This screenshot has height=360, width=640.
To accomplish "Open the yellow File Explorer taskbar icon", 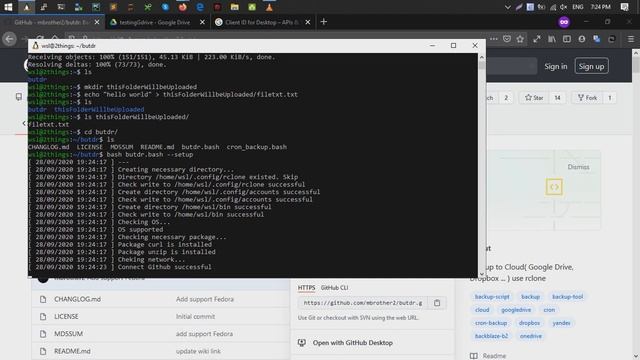I will 234,7.
